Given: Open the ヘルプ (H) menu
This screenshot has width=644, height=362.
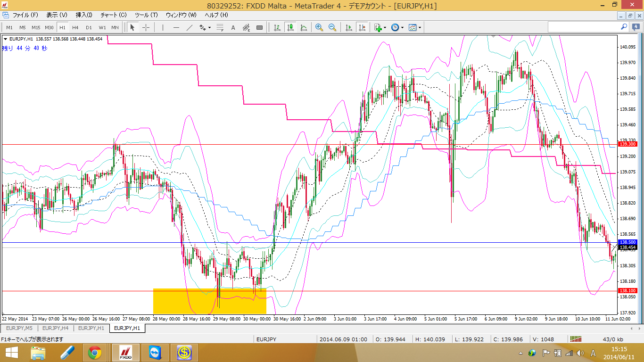Looking at the screenshot, I should 216,15.
